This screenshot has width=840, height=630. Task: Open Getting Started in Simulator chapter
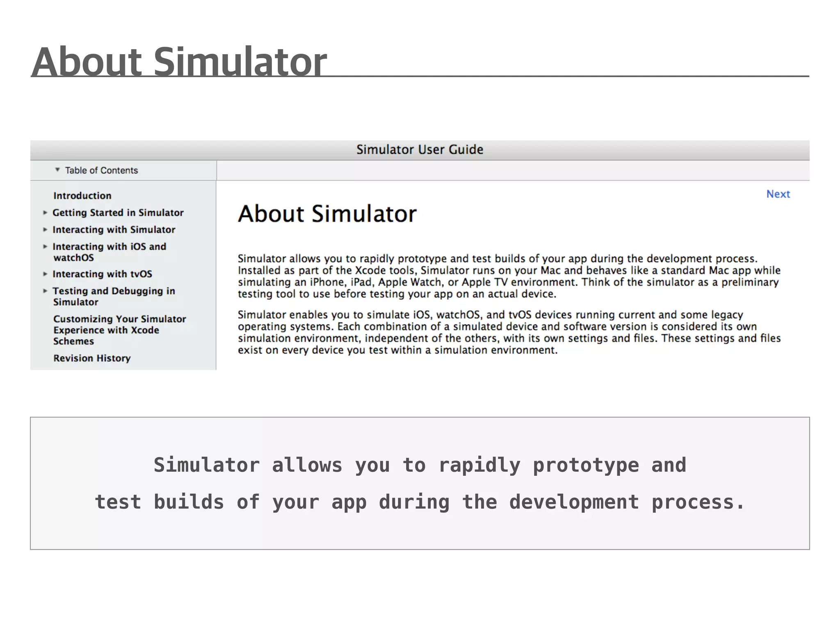pos(118,212)
